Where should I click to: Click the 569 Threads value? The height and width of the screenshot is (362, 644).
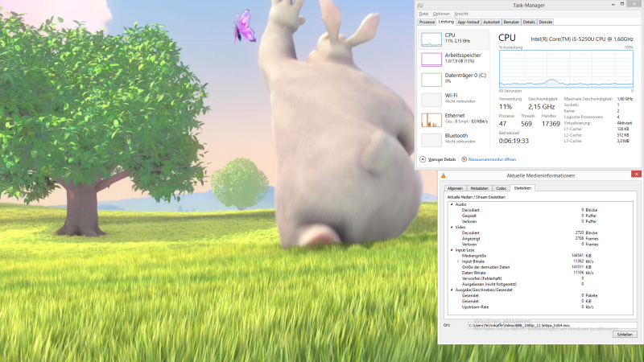coord(526,124)
